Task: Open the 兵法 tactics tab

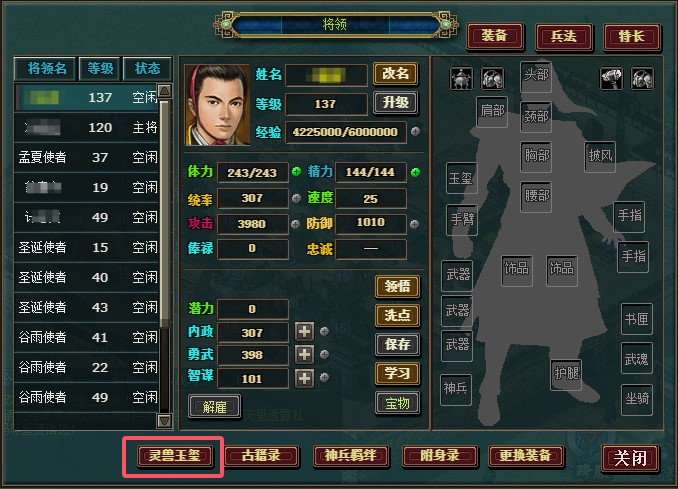Action: (564, 36)
